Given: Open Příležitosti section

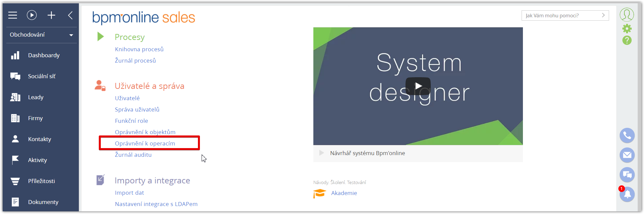Looking at the screenshot, I should click(x=42, y=181).
